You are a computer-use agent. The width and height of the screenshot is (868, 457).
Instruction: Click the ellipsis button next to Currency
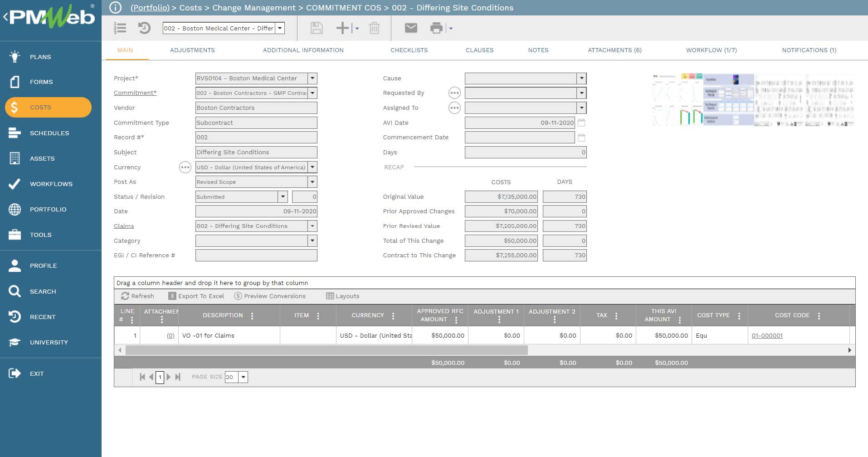click(185, 167)
